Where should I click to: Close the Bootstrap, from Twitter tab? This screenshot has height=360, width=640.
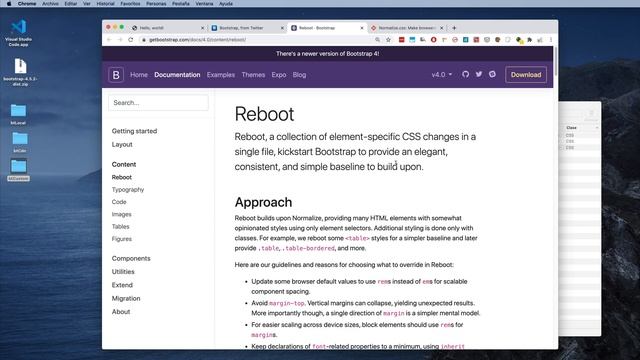point(282,28)
